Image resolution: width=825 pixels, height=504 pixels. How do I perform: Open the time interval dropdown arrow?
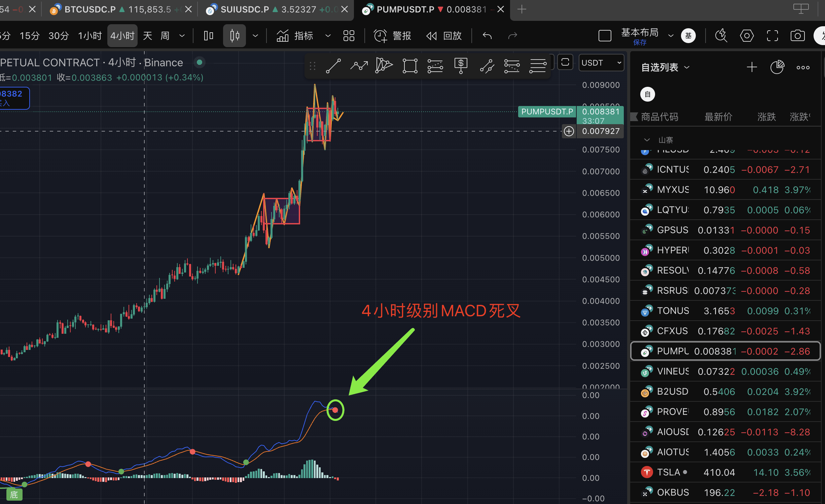tap(182, 36)
